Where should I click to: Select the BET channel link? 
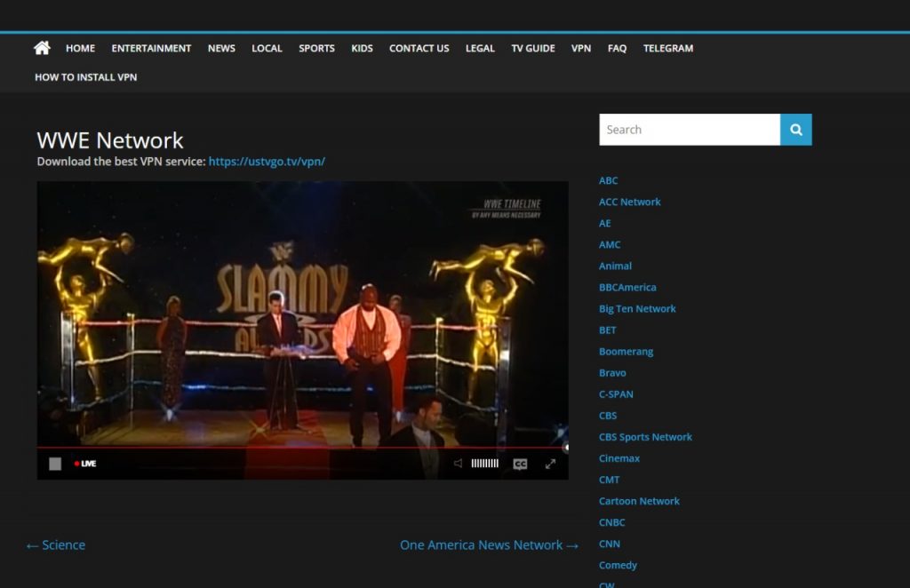(608, 330)
